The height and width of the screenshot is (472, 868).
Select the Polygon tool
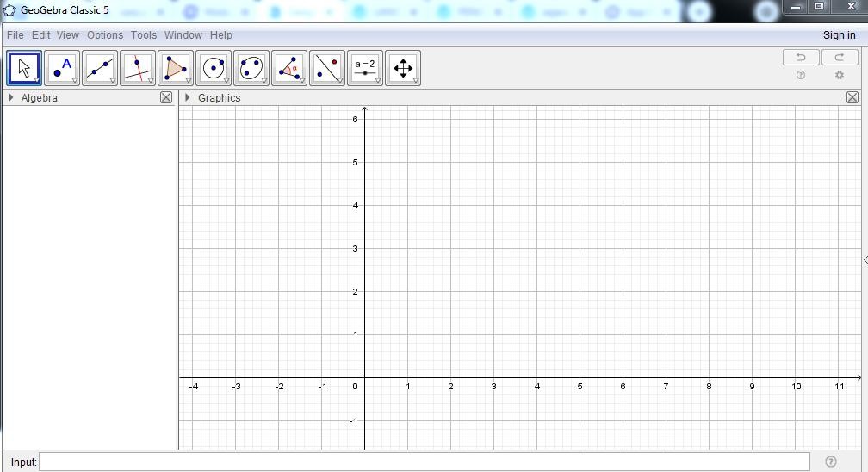[176, 67]
